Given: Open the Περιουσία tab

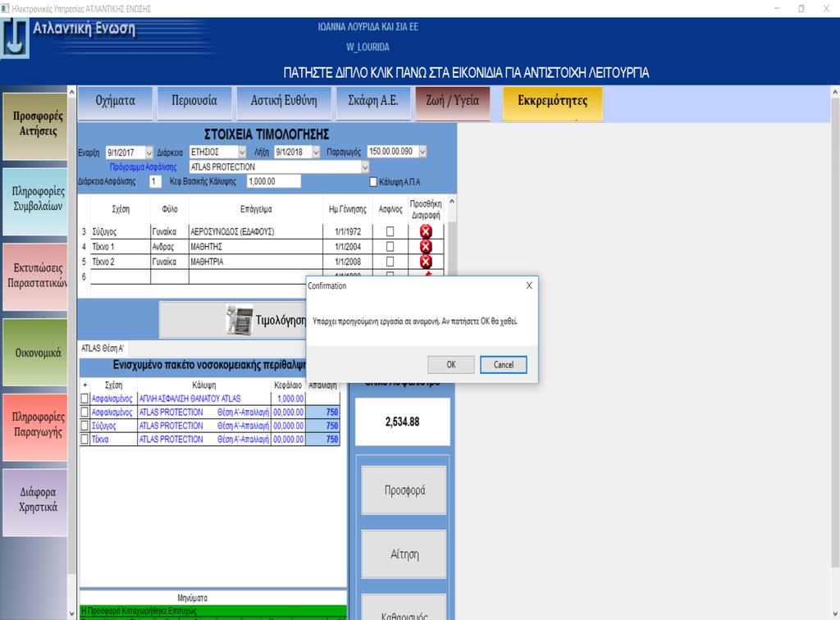Looking at the screenshot, I should pyautogui.click(x=194, y=104).
